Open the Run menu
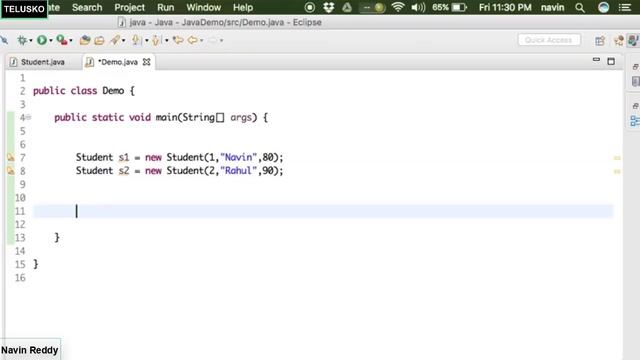The width and height of the screenshot is (640, 360). pyautogui.click(x=165, y=7)
